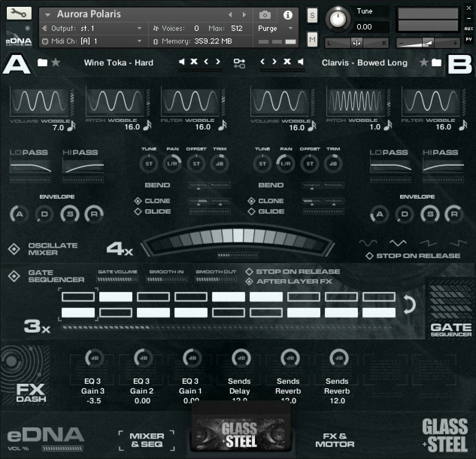476x459 pixels.
Task: Toggle tempo sync note for layer B Filter Wobble
Action: (x=463, y=125)
